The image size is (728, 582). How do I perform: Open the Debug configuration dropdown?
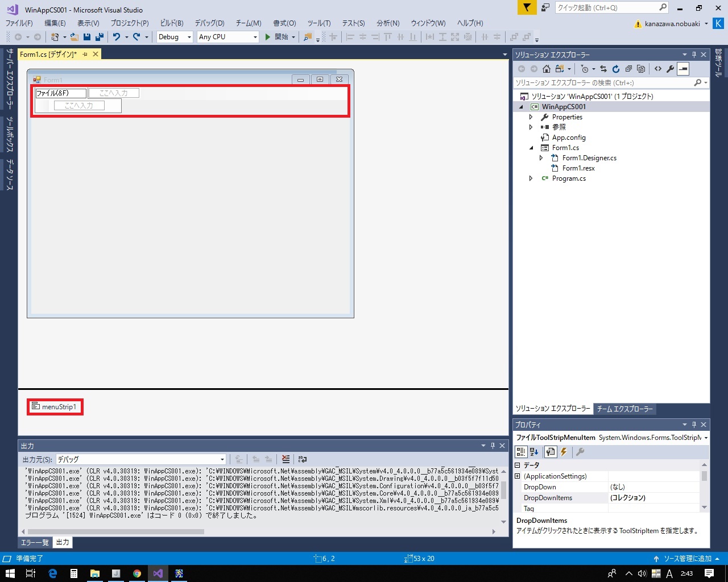[175, 37]
